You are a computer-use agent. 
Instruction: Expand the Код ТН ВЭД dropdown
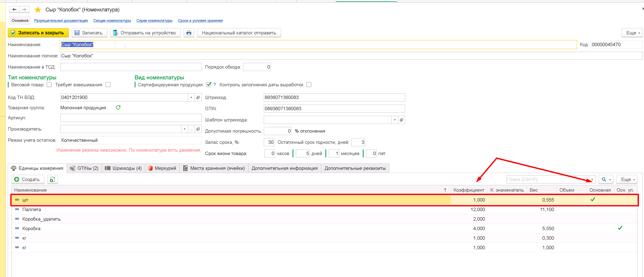click(x=191, y=98)
